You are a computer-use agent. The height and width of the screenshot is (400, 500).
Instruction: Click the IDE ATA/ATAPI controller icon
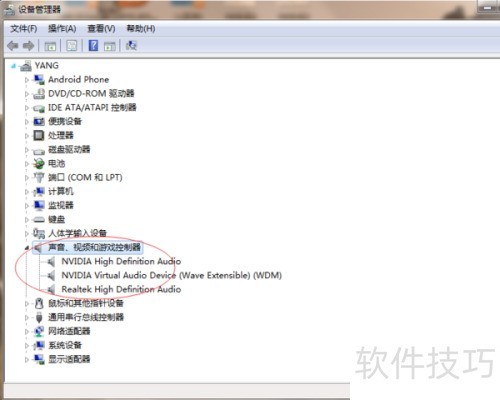39,108
